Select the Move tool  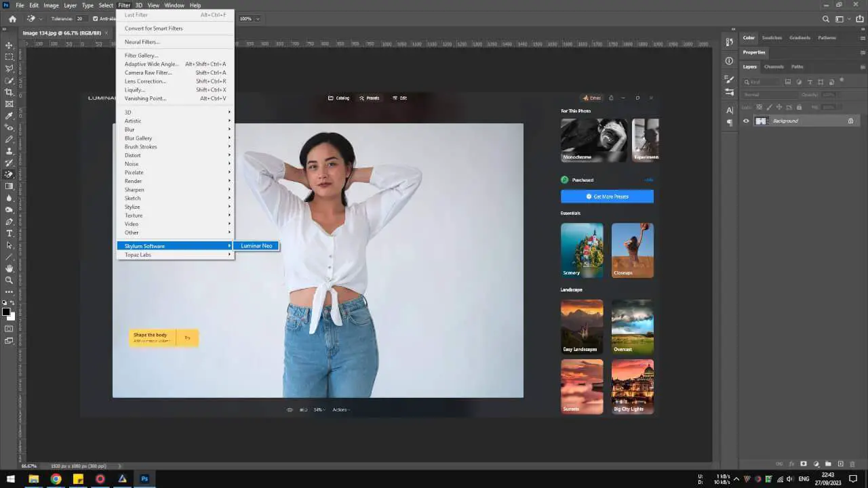click(x=9, y=45)
